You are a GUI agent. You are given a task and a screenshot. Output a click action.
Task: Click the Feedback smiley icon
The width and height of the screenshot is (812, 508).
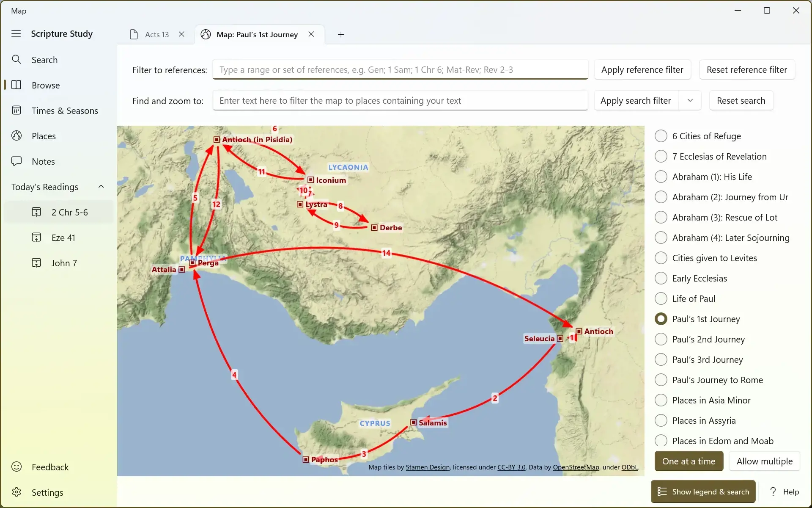tap(16, 467)
